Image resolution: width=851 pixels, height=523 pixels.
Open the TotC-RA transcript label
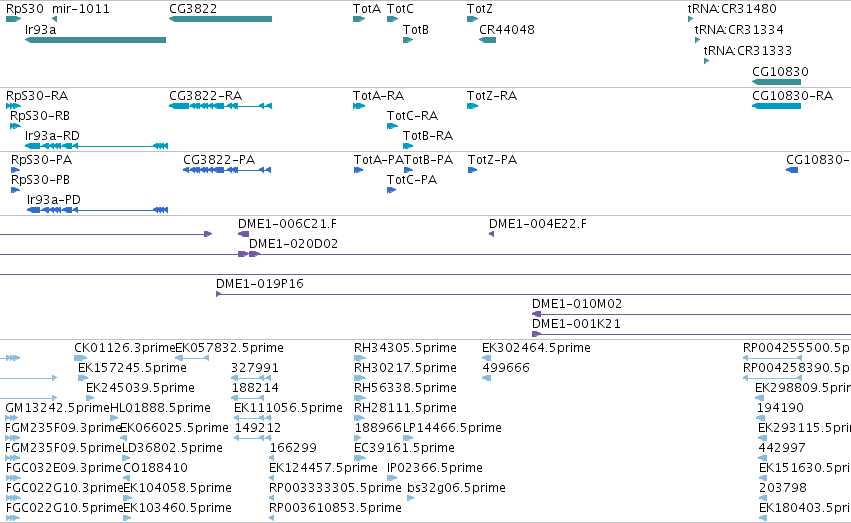point(412,116)
